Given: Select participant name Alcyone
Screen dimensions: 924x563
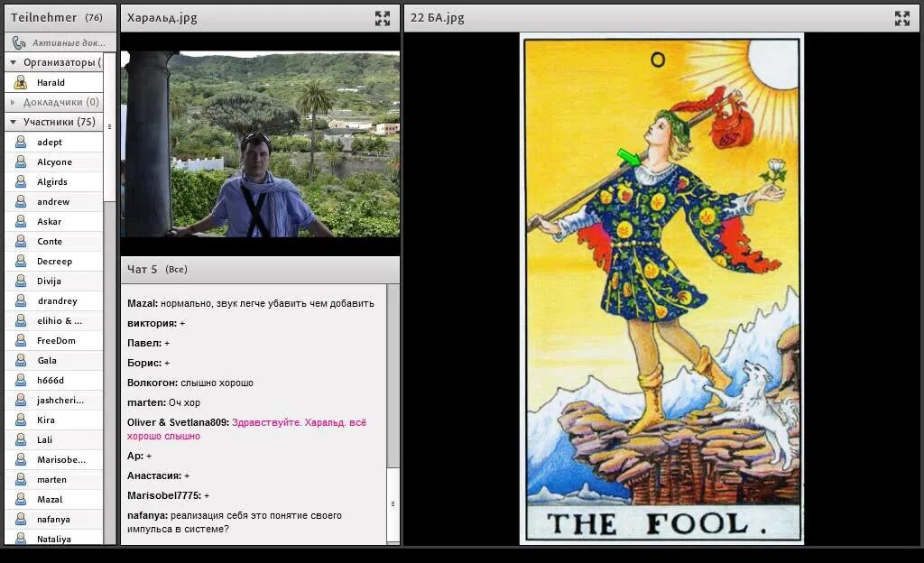Looking at the screenshot, I should click(54, 162).
